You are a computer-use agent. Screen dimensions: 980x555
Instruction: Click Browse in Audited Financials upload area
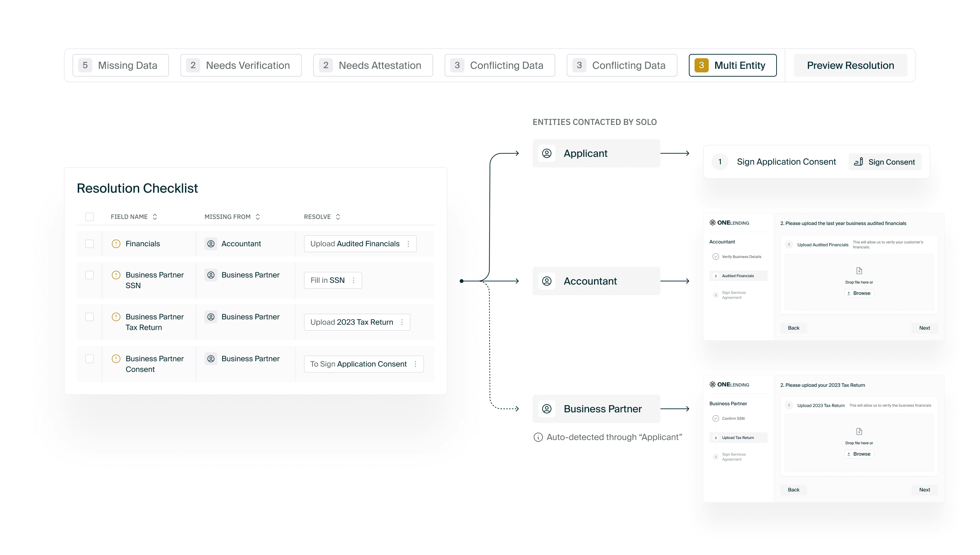pyautogui.click(x=859, y=293)
